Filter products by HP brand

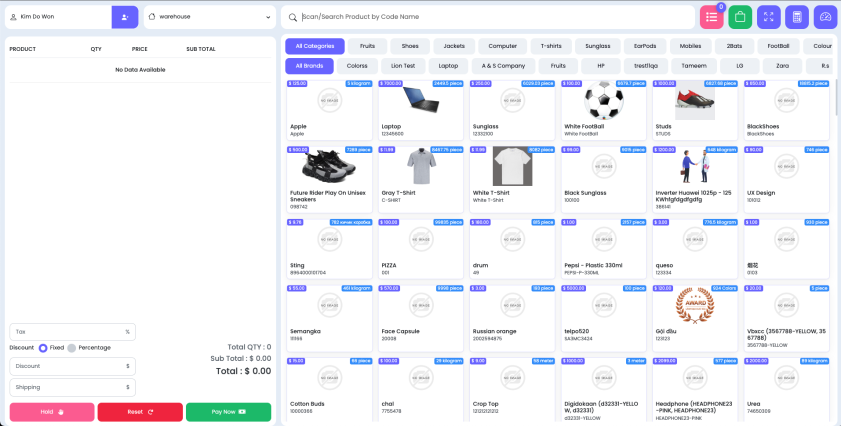(x=600, y=66)
